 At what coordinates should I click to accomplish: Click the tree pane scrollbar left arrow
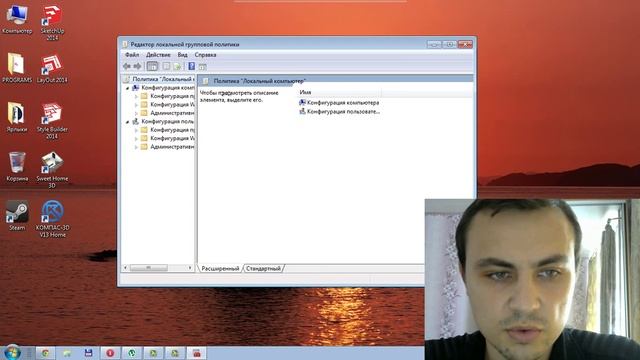pyautogui.click(x=125, y=268)
